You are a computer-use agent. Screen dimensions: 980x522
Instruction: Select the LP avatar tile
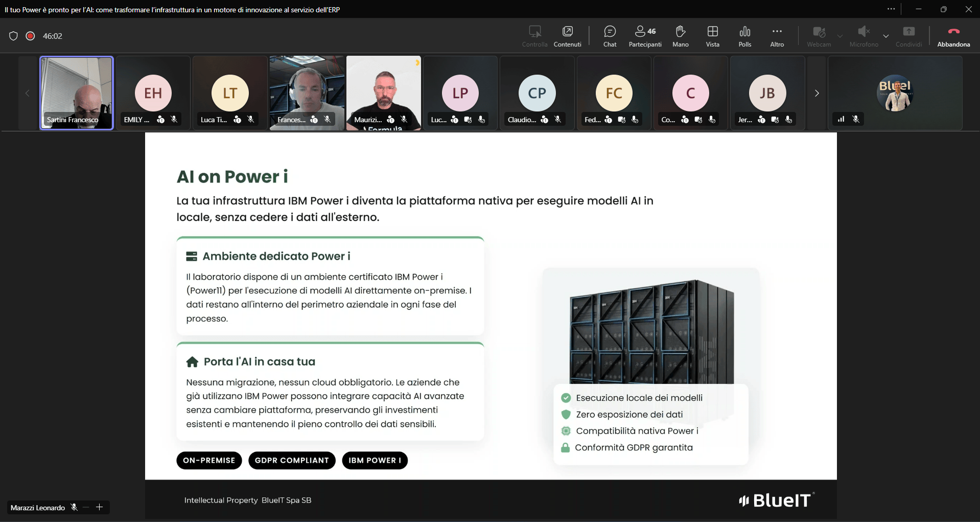click(x=460, y=93)
